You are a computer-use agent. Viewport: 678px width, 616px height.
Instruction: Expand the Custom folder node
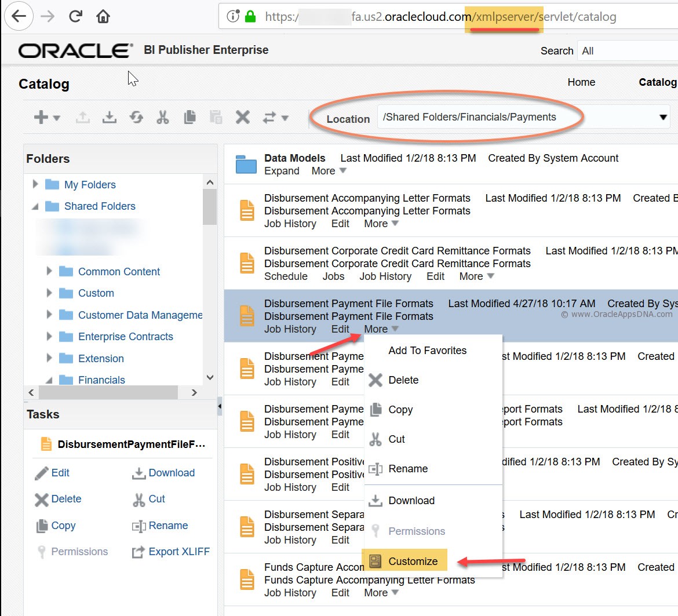[49, 293]
